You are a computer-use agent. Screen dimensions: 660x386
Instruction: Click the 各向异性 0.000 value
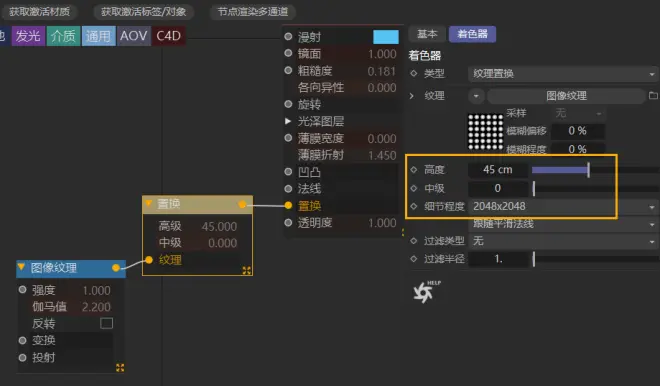382,88
